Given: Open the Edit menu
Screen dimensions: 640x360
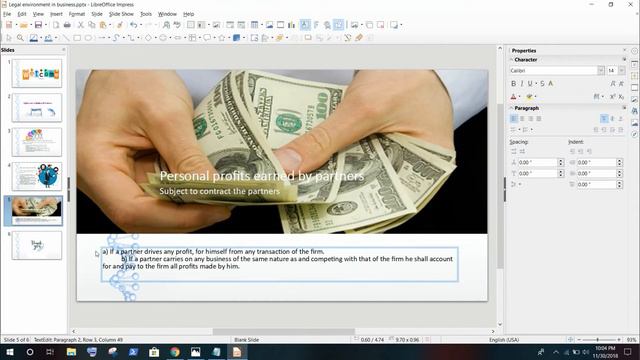Looking at the screenshot, I should 22,14.
